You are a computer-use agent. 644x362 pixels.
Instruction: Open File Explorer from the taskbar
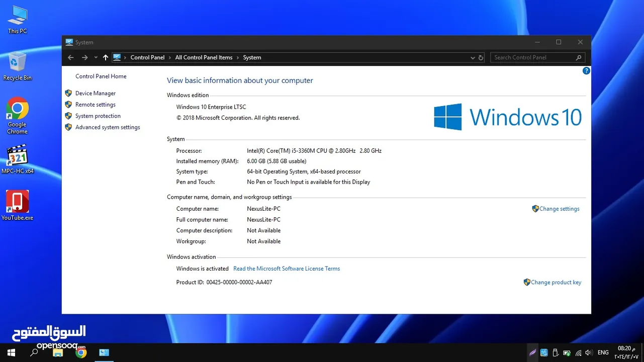(x=58, y=352)
